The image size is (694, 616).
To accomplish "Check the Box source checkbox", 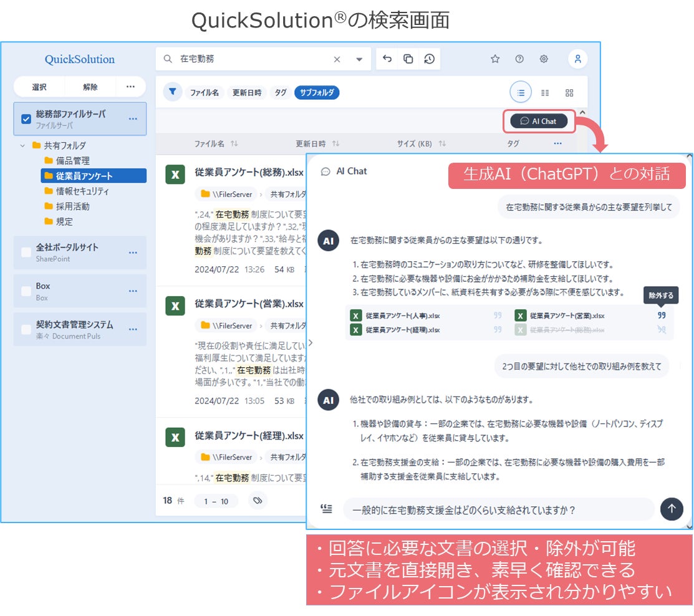I will (26, 291).
